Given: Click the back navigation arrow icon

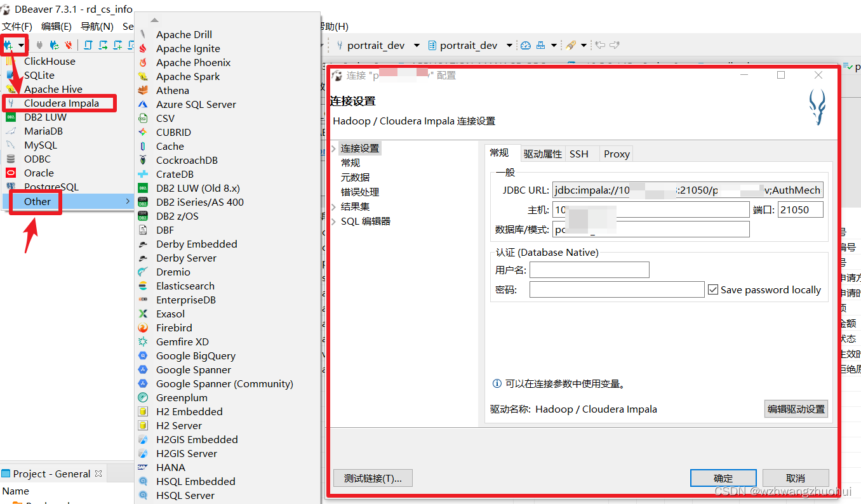Looking at the screenshot, I should click(600, 45).
